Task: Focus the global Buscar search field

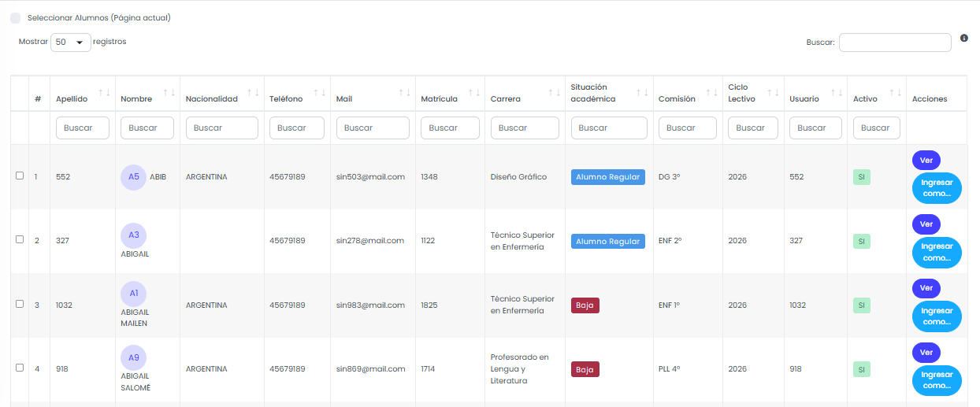Action: tap(895, 43)
